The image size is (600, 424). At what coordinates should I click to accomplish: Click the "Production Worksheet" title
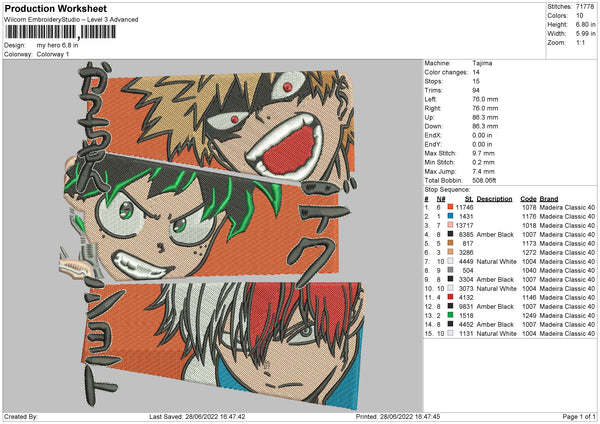(x=55, y=8)
